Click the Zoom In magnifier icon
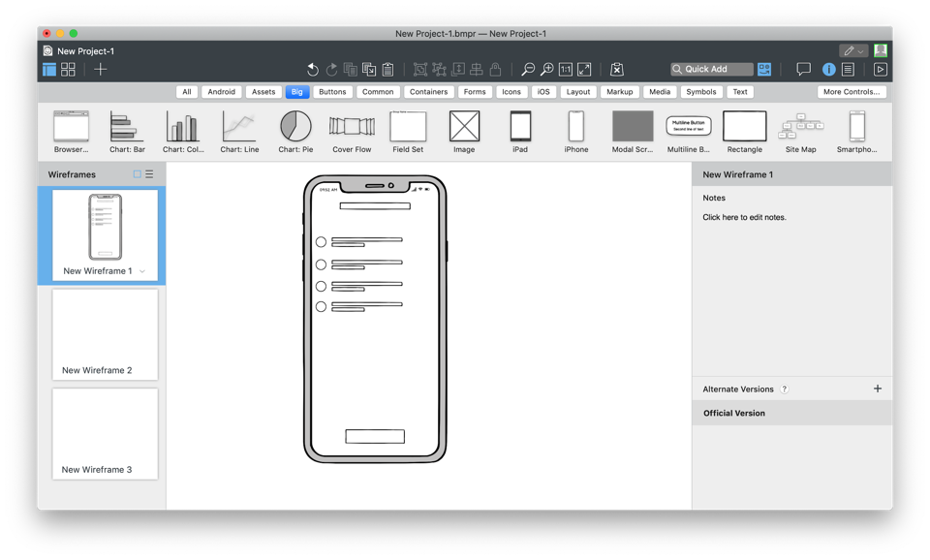The height and width of the screenshot is (560, 930). click(x=546, y=70)
